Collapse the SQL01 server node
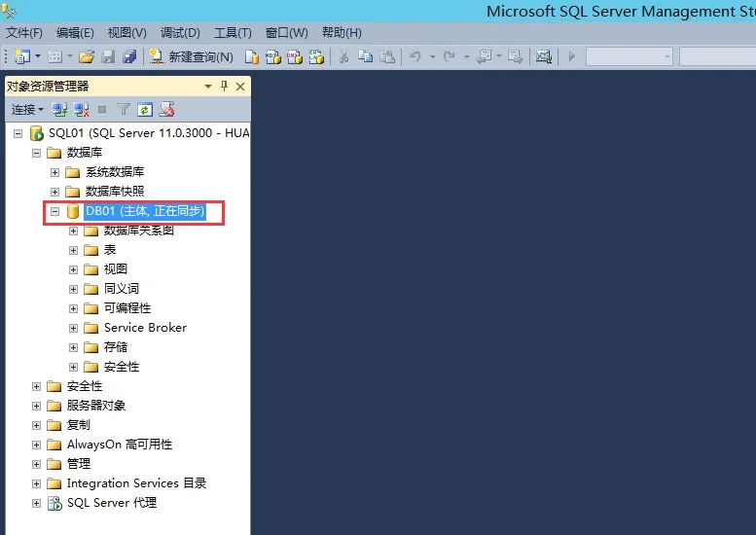The width and height of the screenshot is (756, 535). (x=18, y=133)
